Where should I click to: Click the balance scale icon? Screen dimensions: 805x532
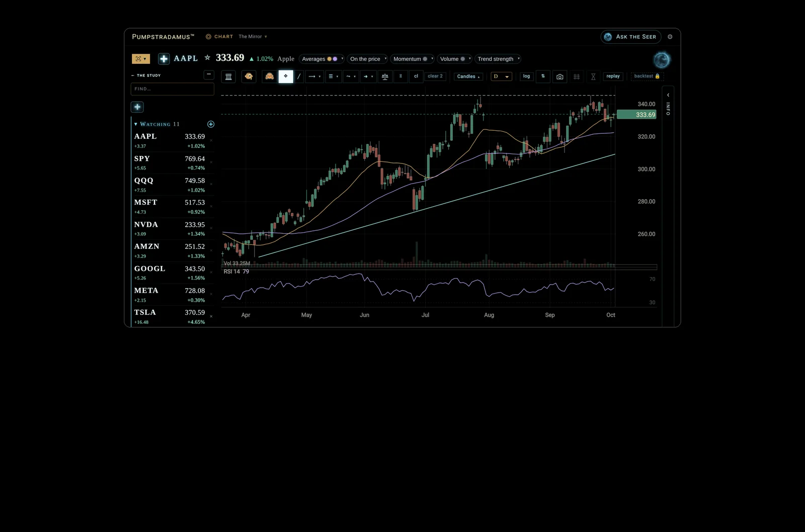coord(385,76)
